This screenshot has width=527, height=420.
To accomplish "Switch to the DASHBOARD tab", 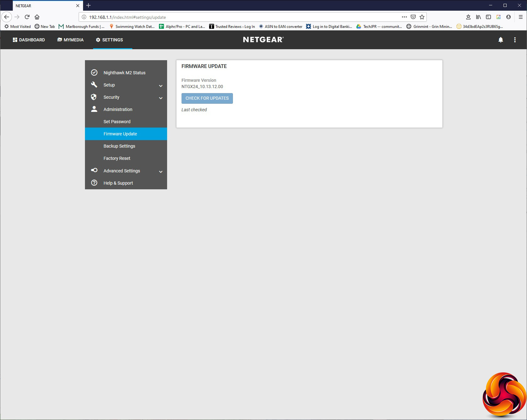I will [29, 40].
